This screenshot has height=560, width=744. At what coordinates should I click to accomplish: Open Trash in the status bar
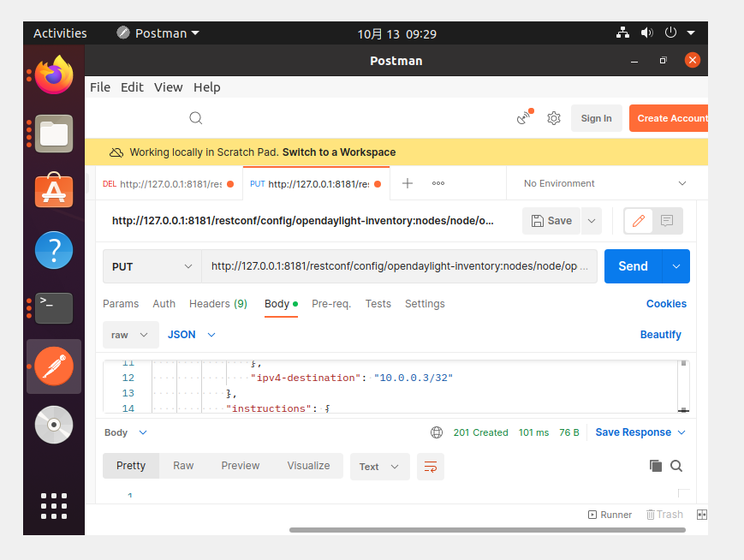tap(664, 515)
